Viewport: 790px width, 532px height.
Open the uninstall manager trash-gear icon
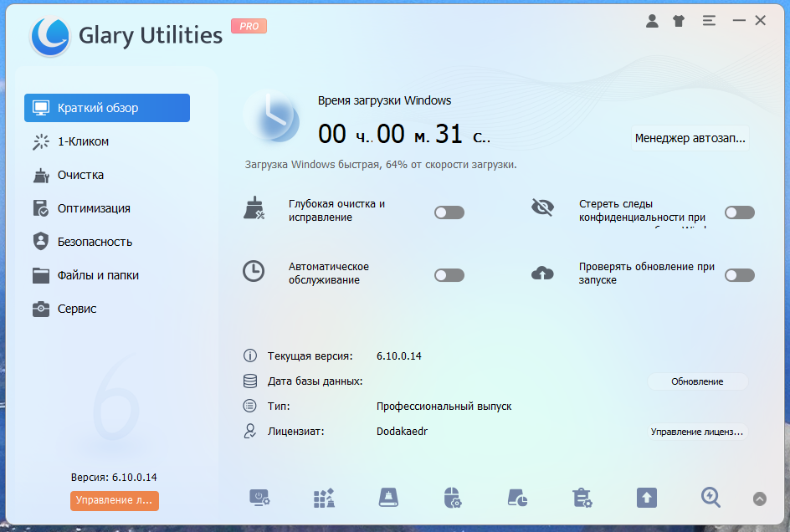point(582,498)
